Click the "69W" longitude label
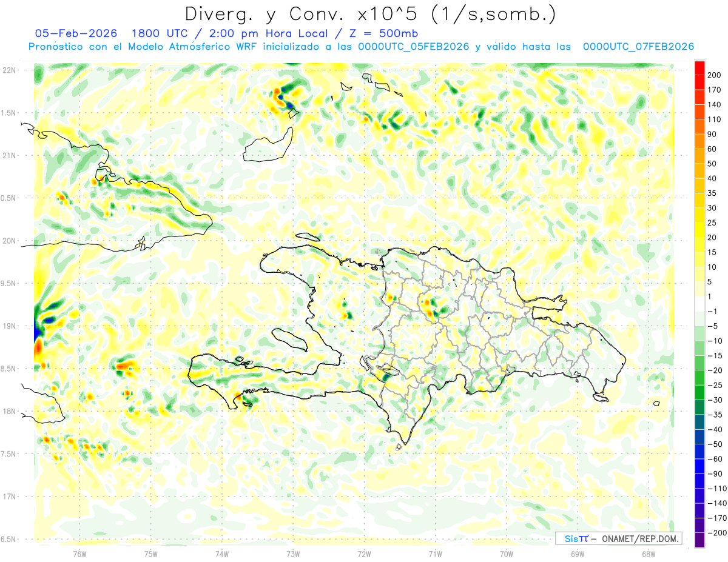Viewport: 728px width, 562px height. (578, 553)
